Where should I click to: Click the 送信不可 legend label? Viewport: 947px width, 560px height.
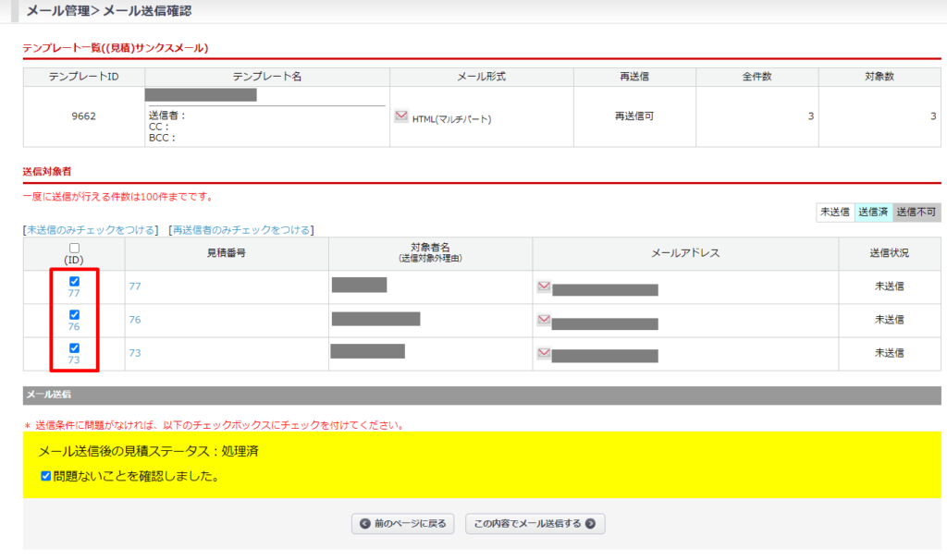tap(916, 212)
